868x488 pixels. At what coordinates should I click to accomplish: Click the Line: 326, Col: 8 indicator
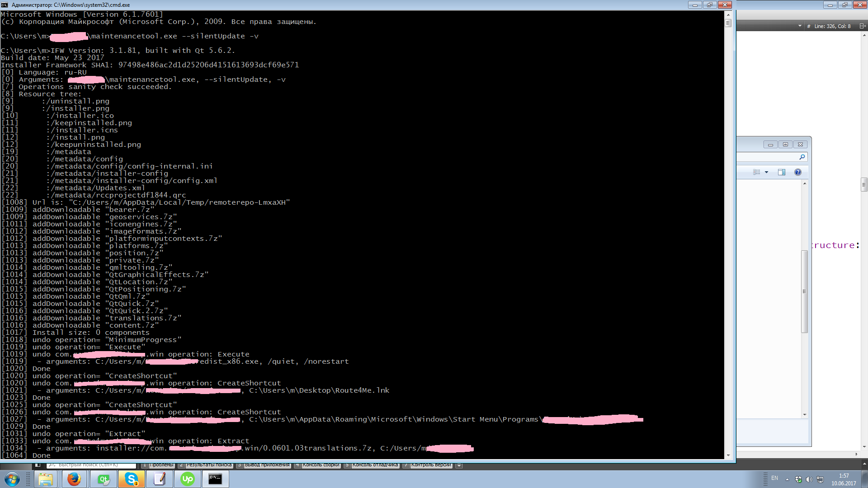point(832,26)
